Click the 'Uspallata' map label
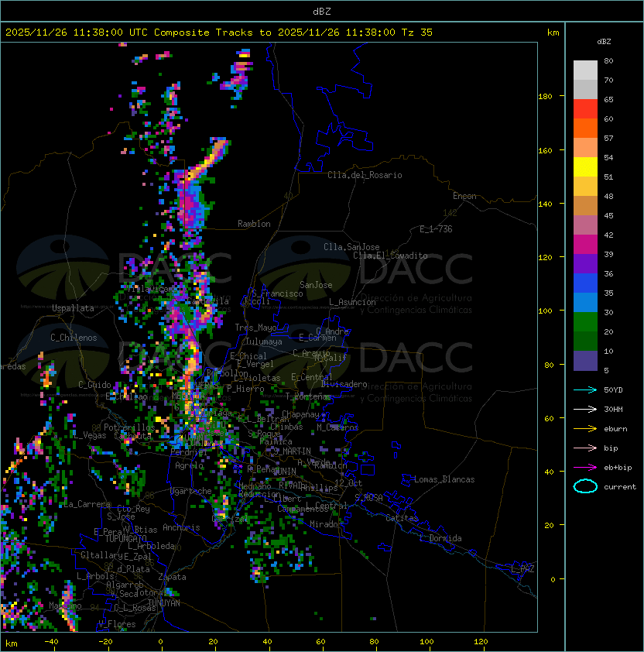 [73, 308]
